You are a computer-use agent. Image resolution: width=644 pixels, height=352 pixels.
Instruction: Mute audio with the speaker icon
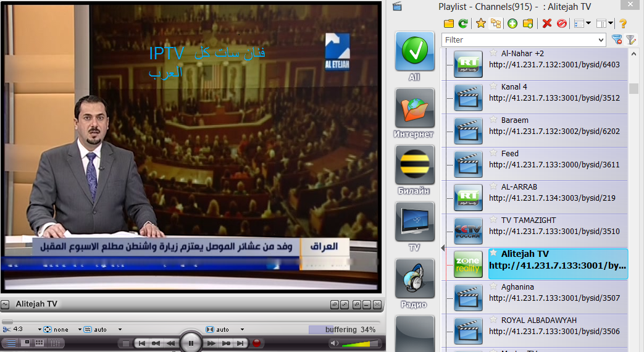point(334,343)
